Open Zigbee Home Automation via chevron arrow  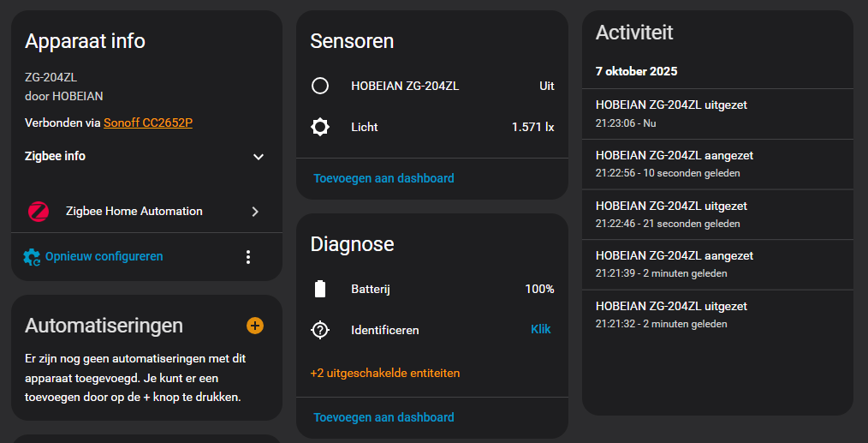coord(255,212)
